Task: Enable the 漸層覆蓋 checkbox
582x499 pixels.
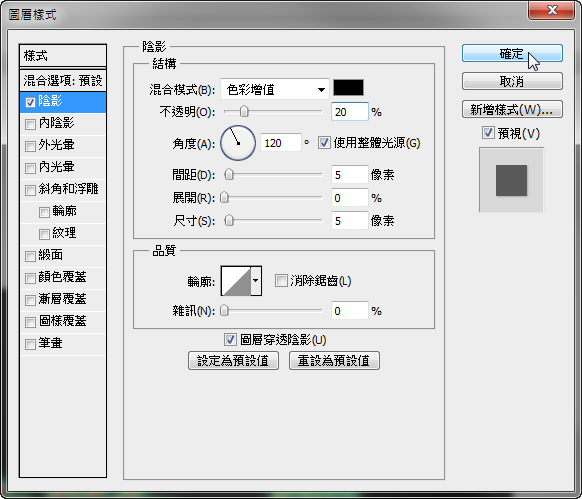Action: 30,300
